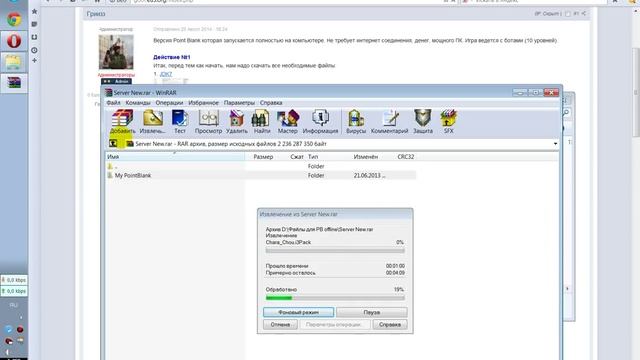Open the Справка menu
640x360 pixels.
click(x=271, y=103)
